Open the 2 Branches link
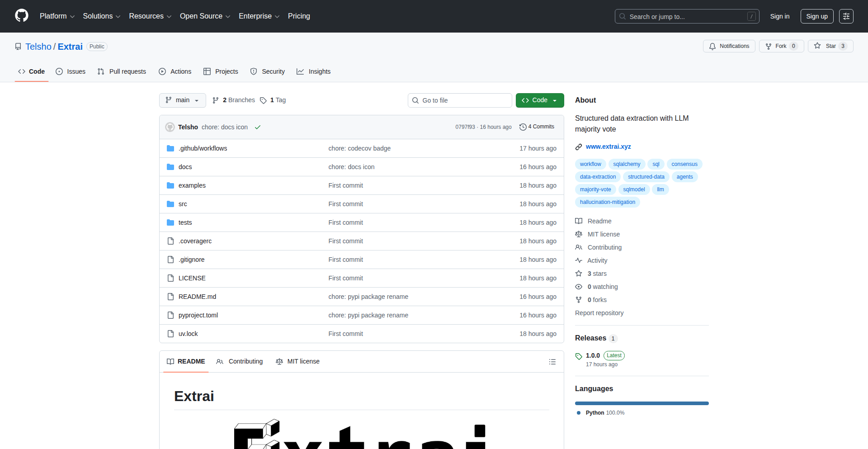The width and height of the screenshot is (868, 449). point(234,100)
